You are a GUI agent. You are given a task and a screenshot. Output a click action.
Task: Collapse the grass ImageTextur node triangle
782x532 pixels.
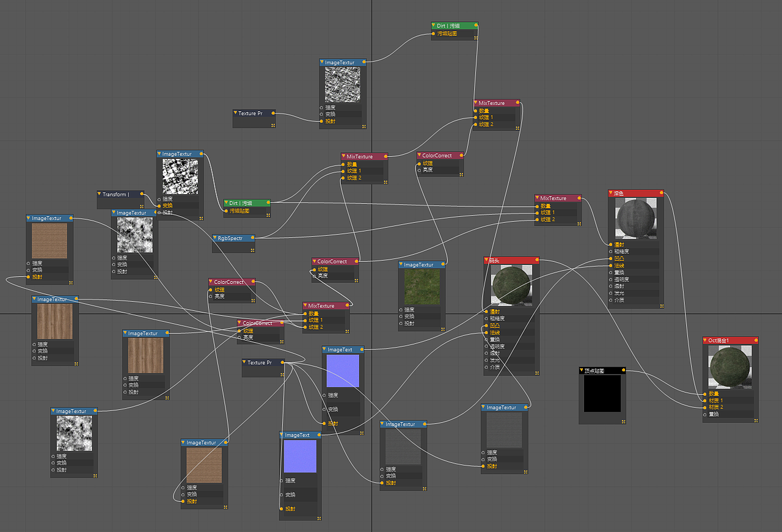[x=401, y=264]
